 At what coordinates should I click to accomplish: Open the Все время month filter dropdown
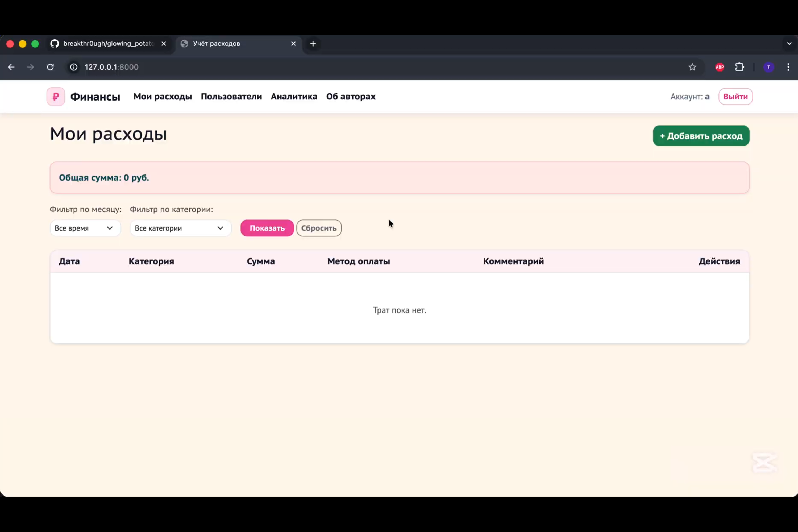pos(85,228)
